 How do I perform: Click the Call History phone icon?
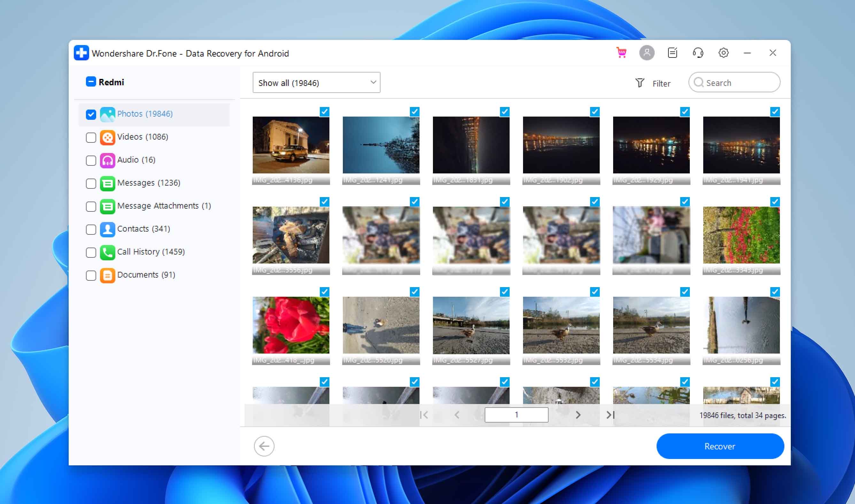click(x=107, y=253)
